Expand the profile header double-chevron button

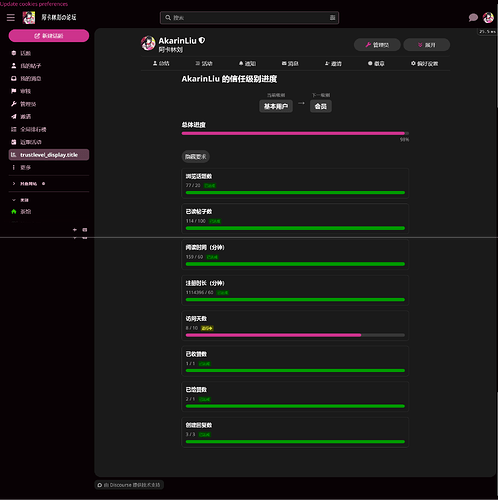point(427,45)
